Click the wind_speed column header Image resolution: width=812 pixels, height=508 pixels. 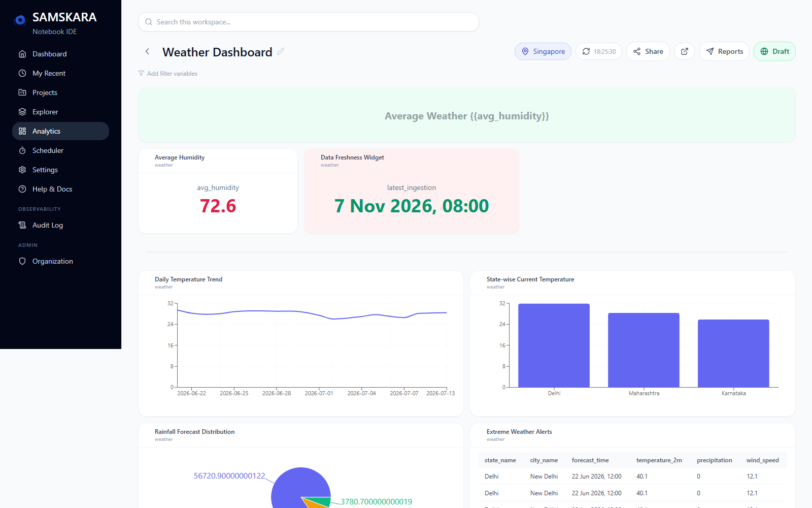point(762,460)
